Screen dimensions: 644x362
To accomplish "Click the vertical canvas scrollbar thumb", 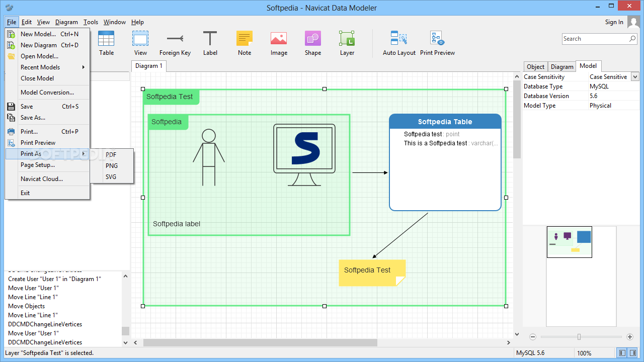I will 516,119.
